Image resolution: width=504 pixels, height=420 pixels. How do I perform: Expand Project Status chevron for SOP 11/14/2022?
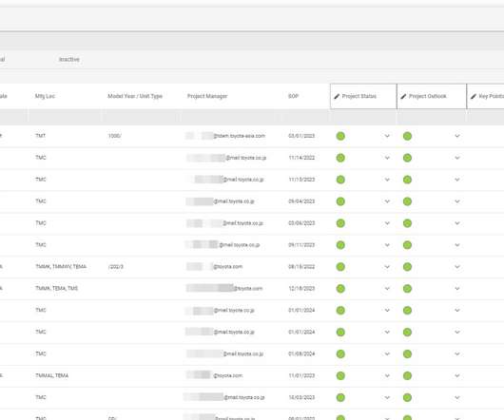pos(387,158)
